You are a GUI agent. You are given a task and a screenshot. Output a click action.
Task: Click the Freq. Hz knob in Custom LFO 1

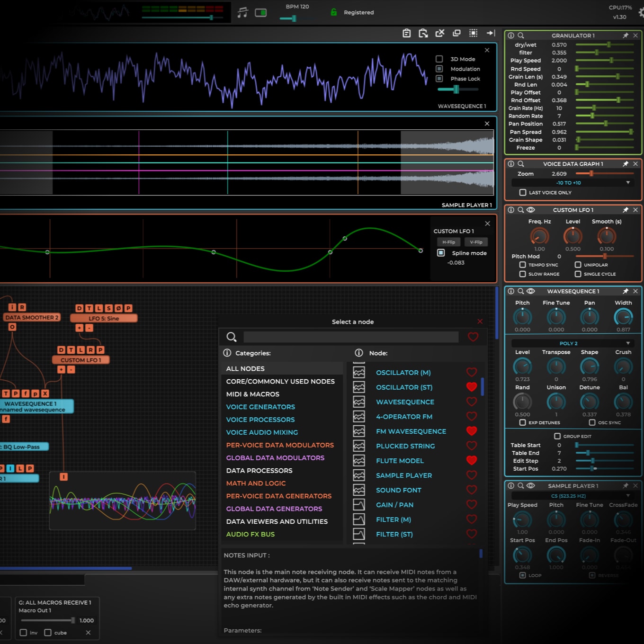click(x=539, y=236)
